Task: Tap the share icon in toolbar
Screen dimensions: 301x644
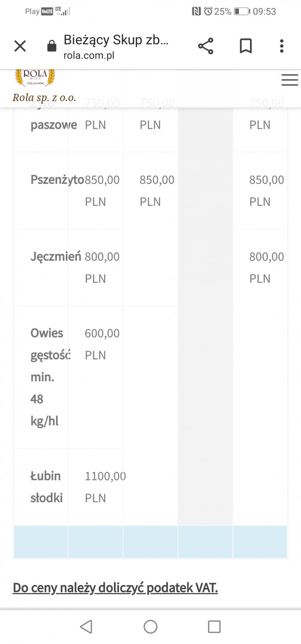Action: [x=205, y=46]
